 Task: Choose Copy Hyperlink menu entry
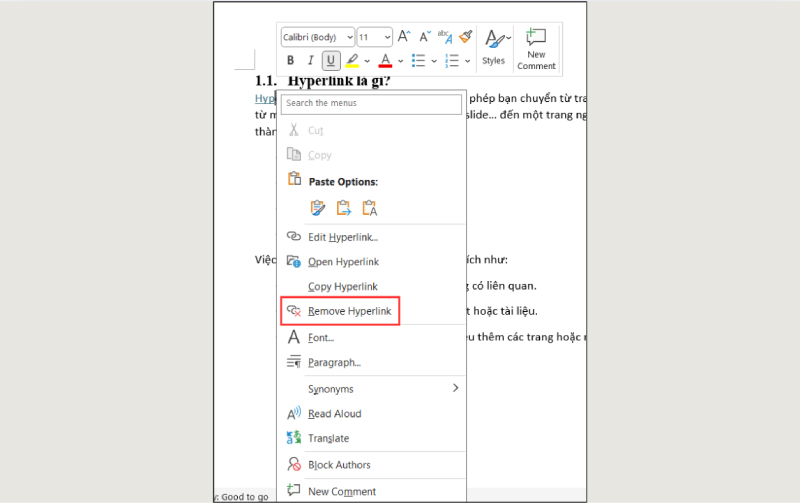[x=371, y=287]
